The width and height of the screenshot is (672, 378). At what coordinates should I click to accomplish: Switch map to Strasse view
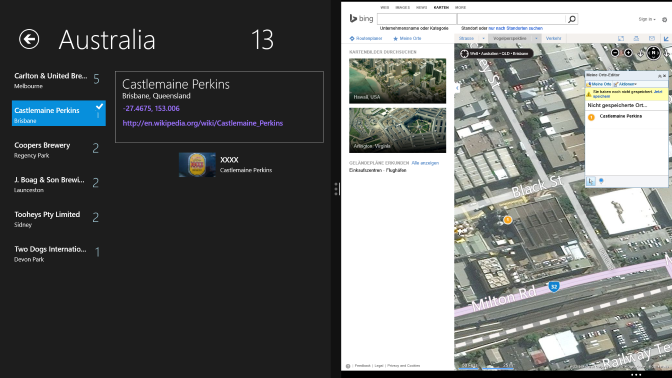(466, 39)
